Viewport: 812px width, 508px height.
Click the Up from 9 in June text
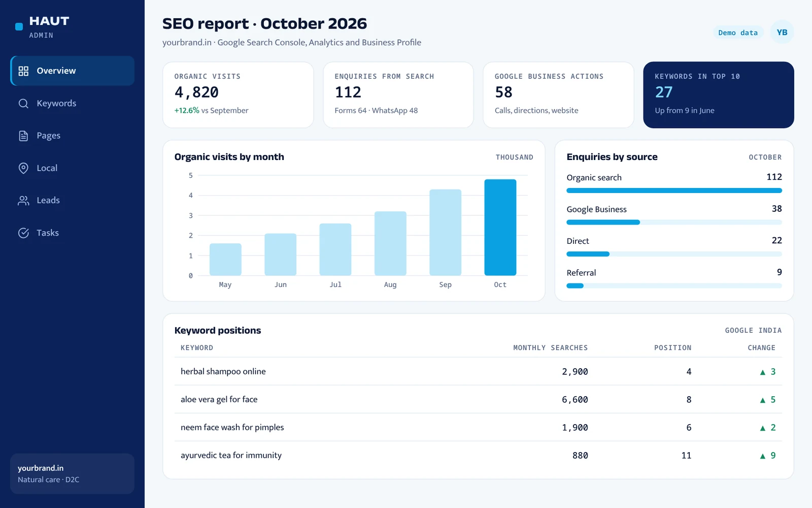click(685, 110)
